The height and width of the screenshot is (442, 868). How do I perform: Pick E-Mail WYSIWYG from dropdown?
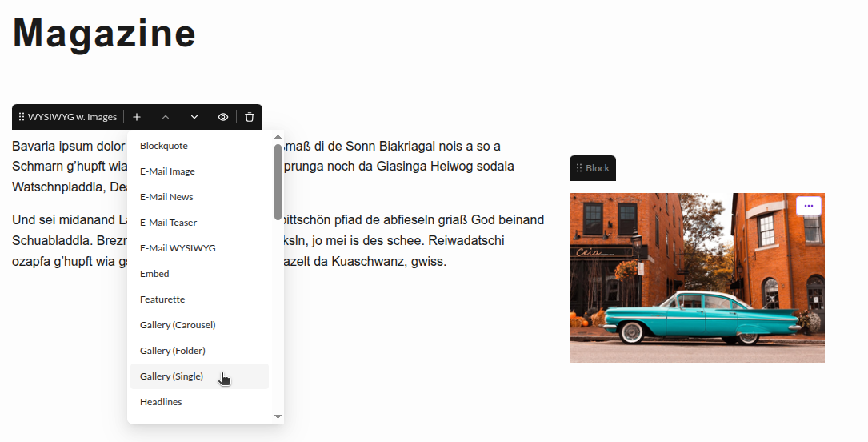pyautogui.click(x=200, y=247)
